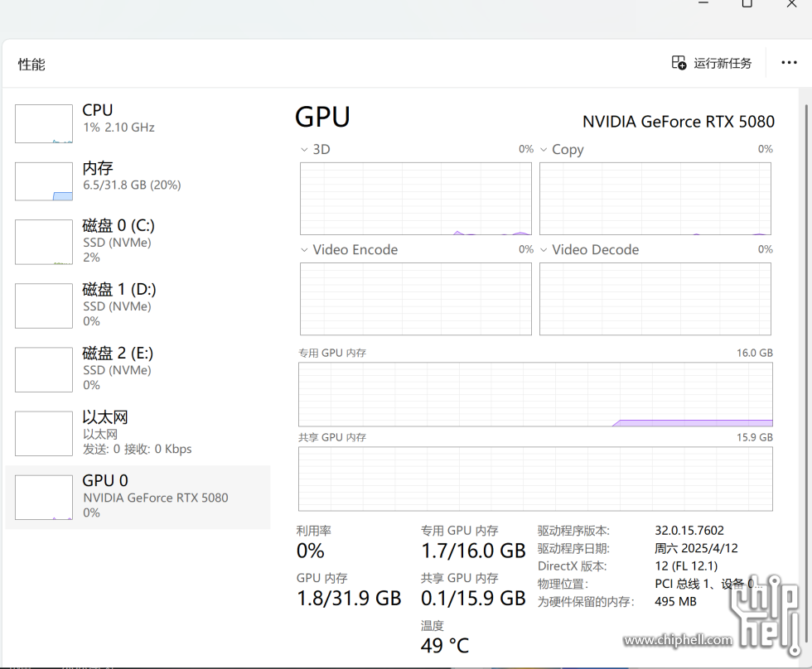The width and height of the screenshot is (812, 669).
Task: Open the three-dot more options menu
Action: (x=789, y=63)
